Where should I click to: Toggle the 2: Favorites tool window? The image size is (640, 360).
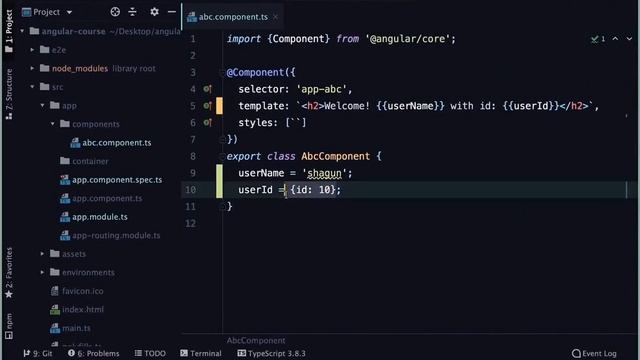click(x=9, y=272)
